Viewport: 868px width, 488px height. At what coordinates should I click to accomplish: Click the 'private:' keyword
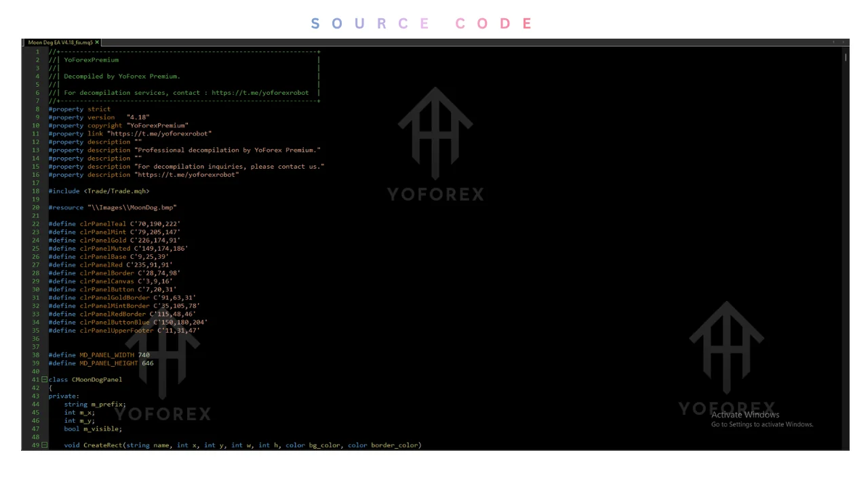tap(64, 396)
